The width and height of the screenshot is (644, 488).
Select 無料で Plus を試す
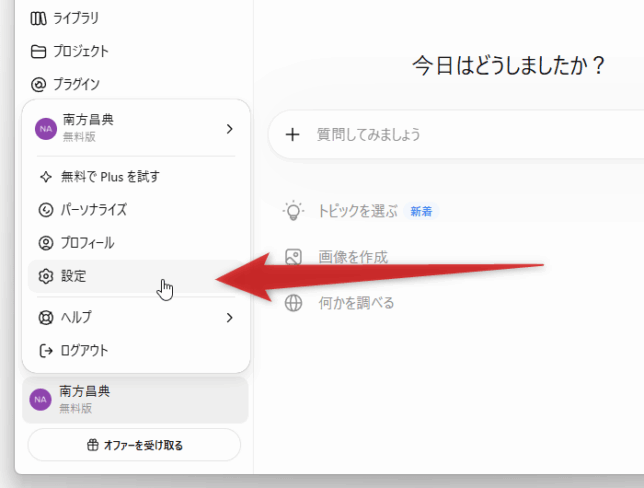[110, 177]
